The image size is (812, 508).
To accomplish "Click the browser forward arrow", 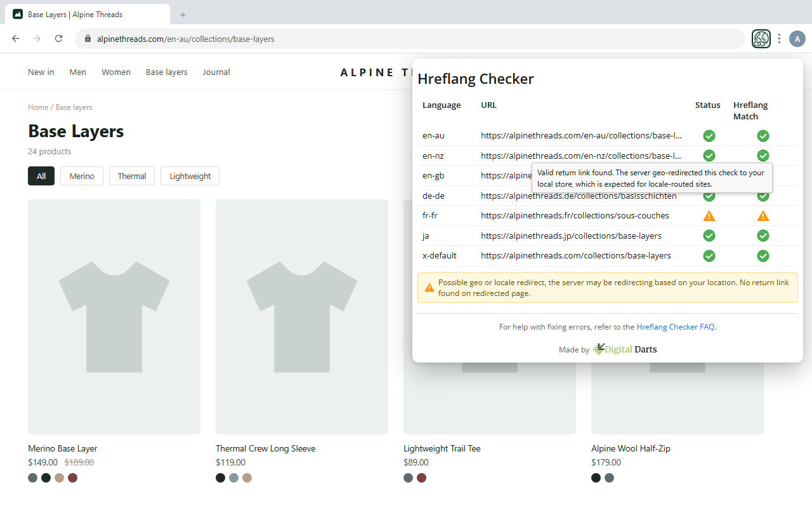I will pyautogui.click(x=37, y=39).
